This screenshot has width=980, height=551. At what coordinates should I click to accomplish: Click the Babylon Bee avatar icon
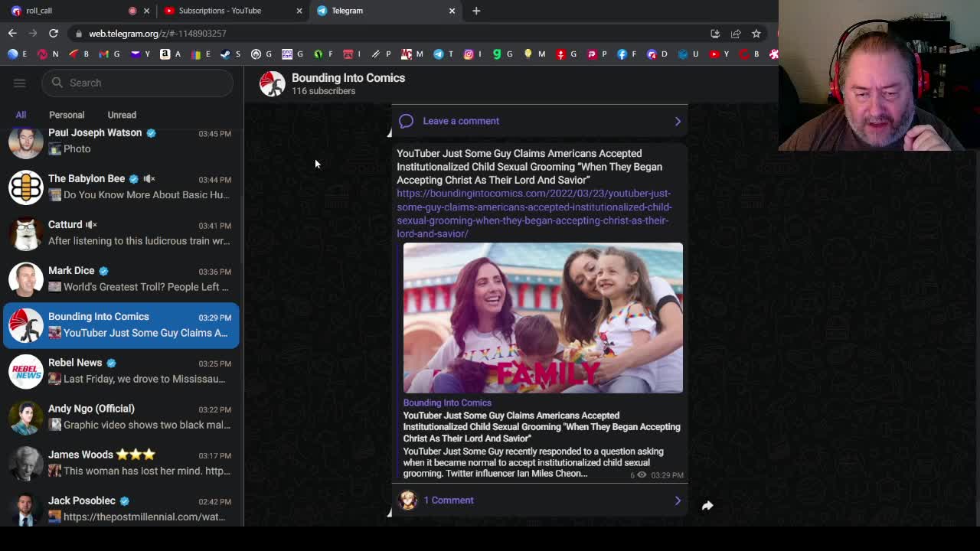[x=26, y=187]
